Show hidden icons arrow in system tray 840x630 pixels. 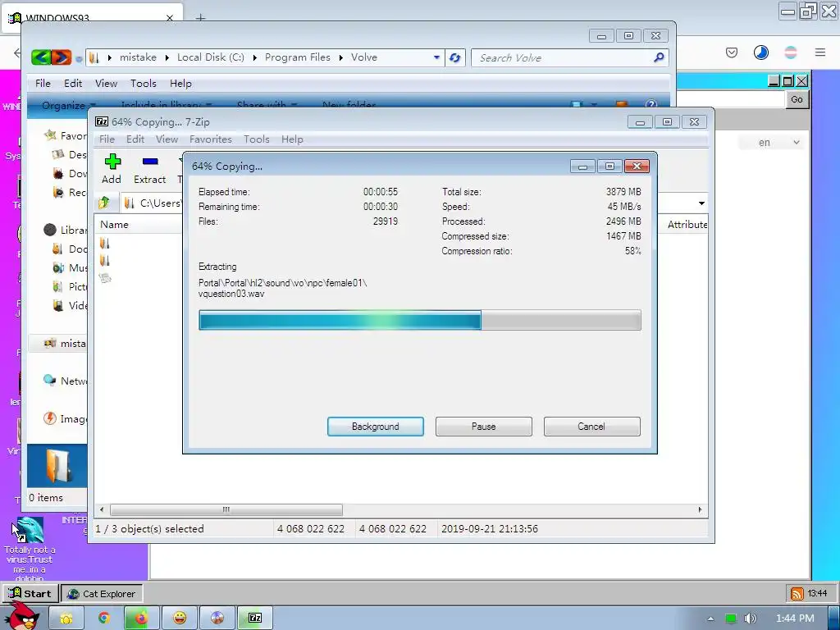point(710,619)
